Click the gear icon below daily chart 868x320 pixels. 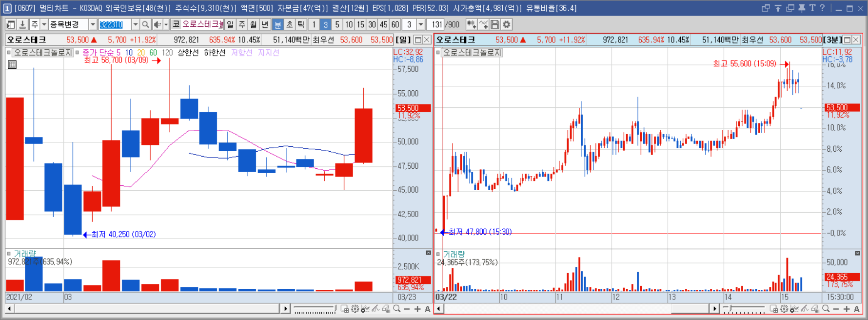tap(355, 309)
